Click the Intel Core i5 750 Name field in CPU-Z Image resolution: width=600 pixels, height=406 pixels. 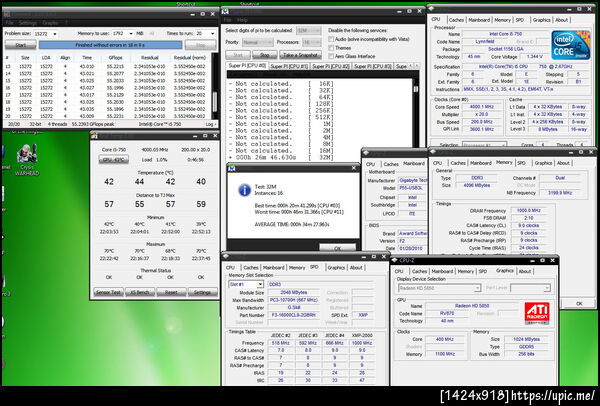coord(504,34)
